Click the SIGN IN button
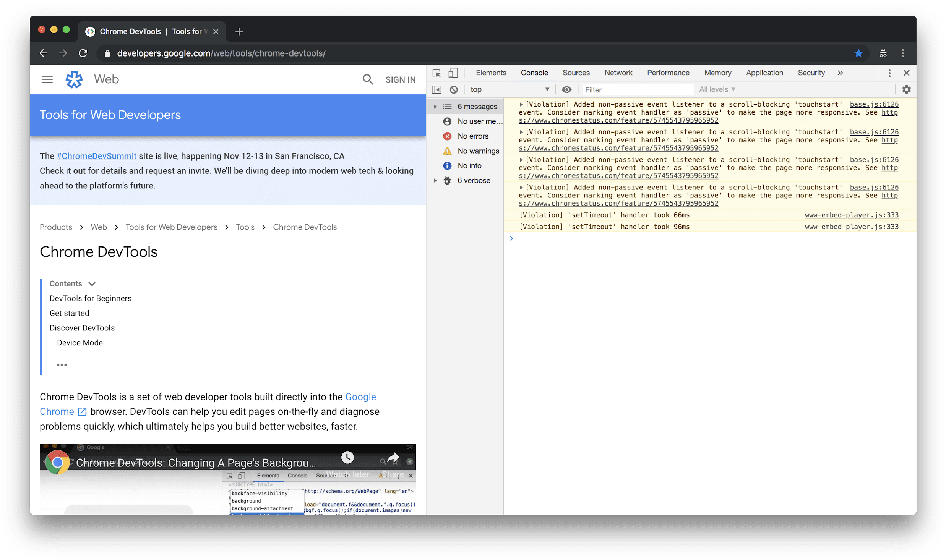Screen dimensions: 946x560 pos(400,79)
